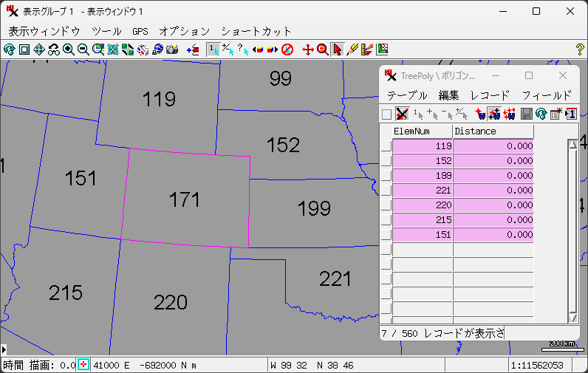Click the camera snapshot icon in toolbar
588x373 pixels.
tap(172, 49)
